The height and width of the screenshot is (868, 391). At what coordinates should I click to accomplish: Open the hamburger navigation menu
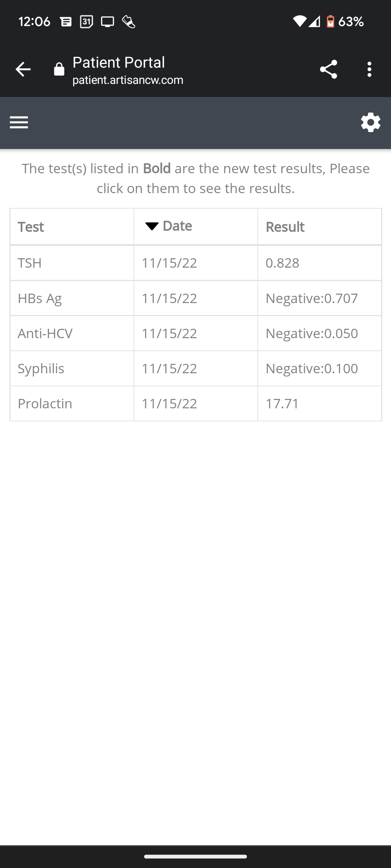[19, 123]
